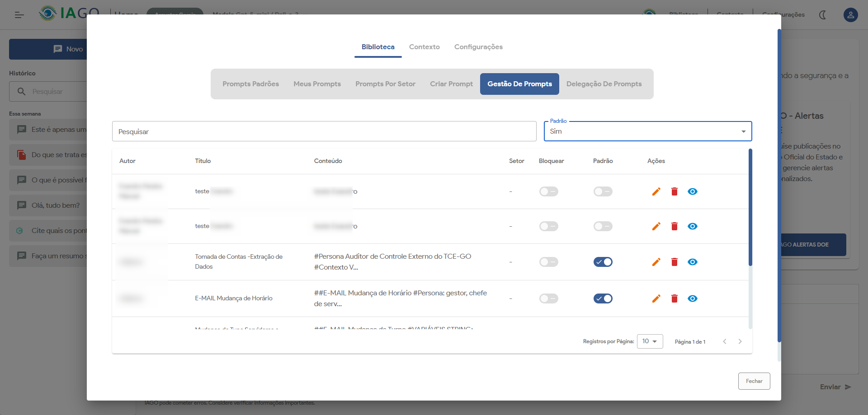
Task: View the first teste prompt with eye icon
Action: click(x=692, y=191)
